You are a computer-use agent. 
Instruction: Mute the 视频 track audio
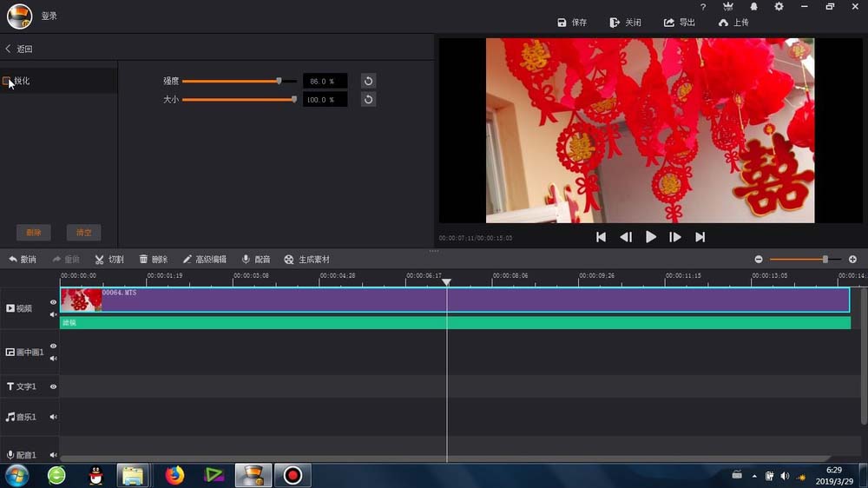53,314
